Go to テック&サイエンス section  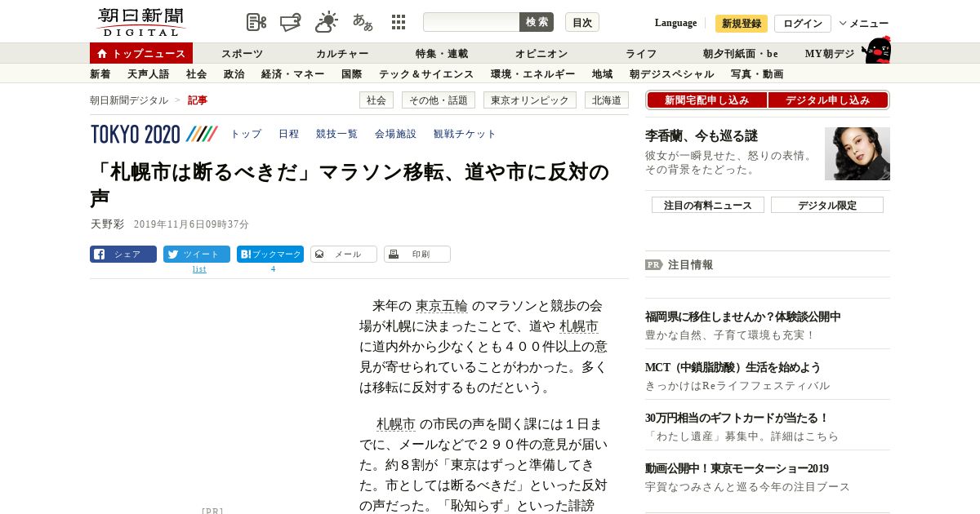pyautogui.click(x=426, y=74)
